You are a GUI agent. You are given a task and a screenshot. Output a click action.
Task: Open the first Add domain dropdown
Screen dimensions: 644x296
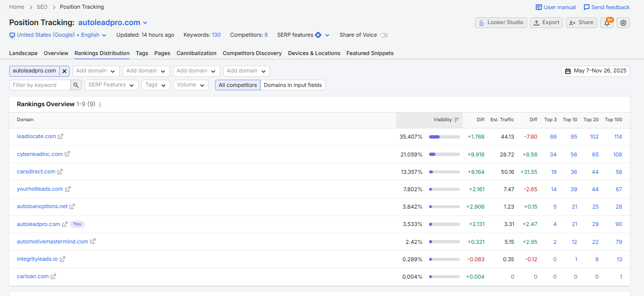tap(96, 71)
